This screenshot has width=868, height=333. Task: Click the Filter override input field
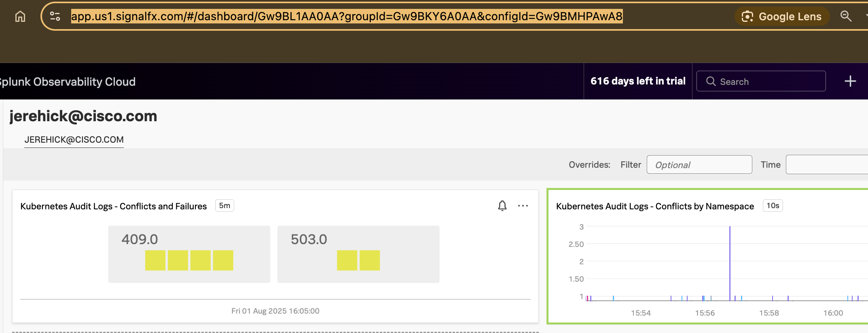699,165
